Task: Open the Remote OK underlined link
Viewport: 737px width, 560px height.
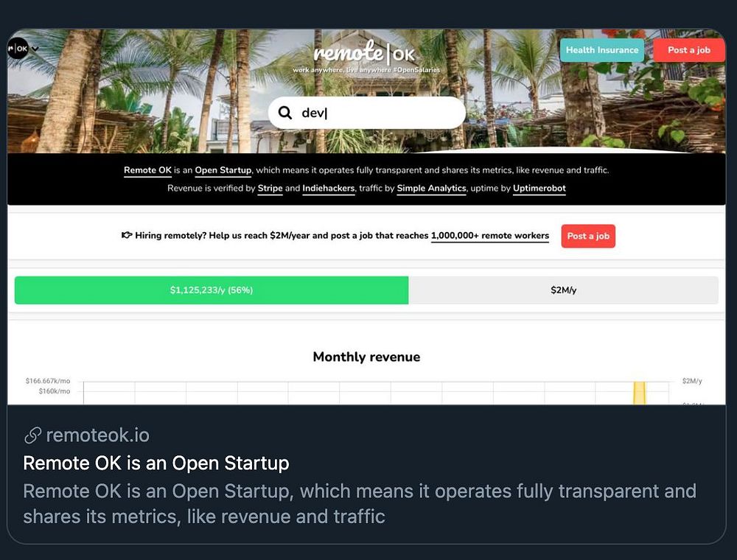Action: 147,170
